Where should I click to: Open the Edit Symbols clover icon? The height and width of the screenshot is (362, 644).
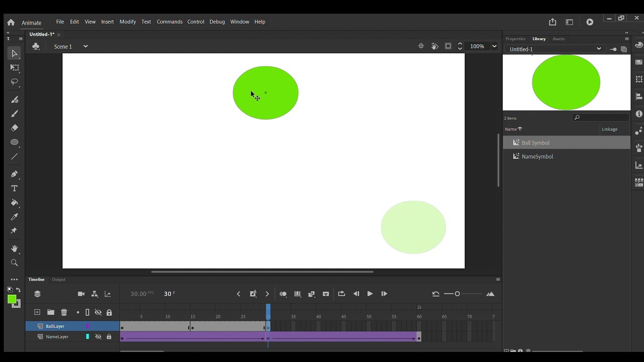click(x=36, y=46)
